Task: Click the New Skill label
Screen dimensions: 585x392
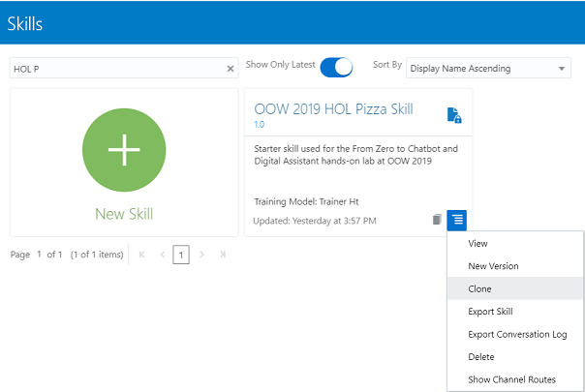Action: pos(124,214)
